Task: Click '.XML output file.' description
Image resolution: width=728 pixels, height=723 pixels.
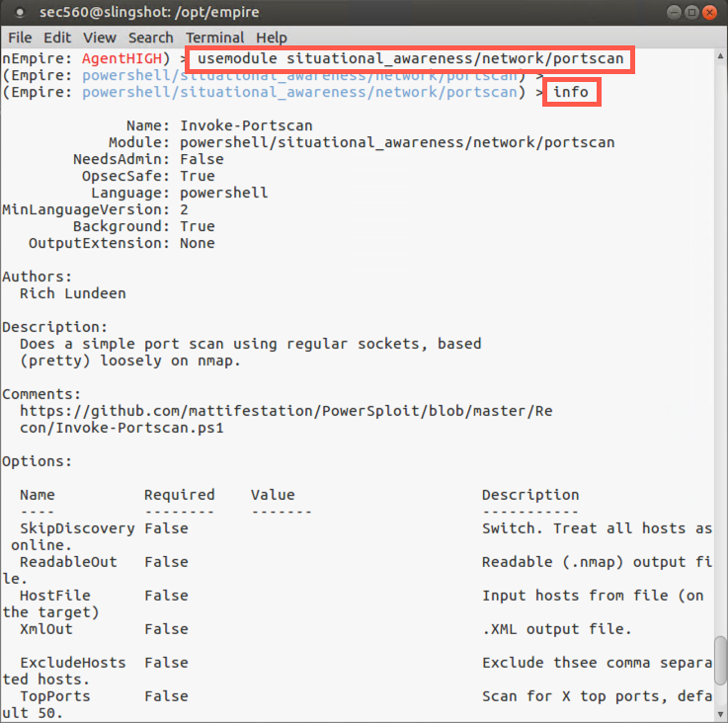Action: [x=557, y=629]
